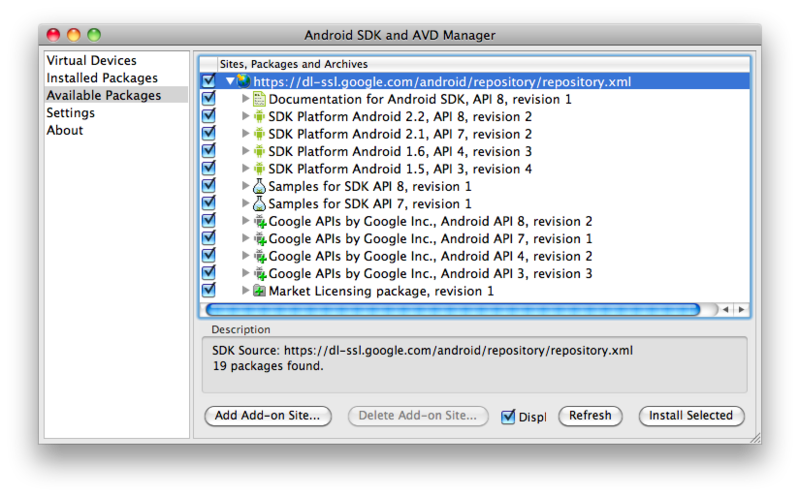
Task: Click the scroll left arrow
Action: click(x=726, y=309)
